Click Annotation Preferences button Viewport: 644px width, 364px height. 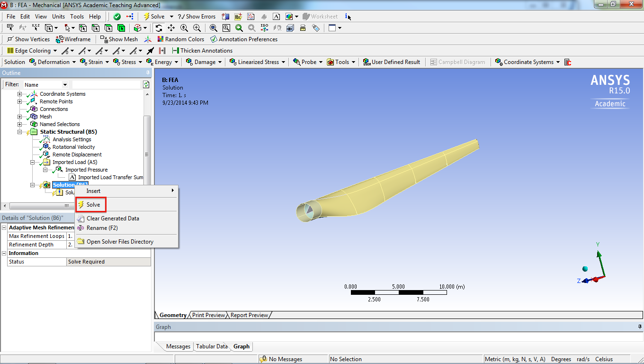244,39
